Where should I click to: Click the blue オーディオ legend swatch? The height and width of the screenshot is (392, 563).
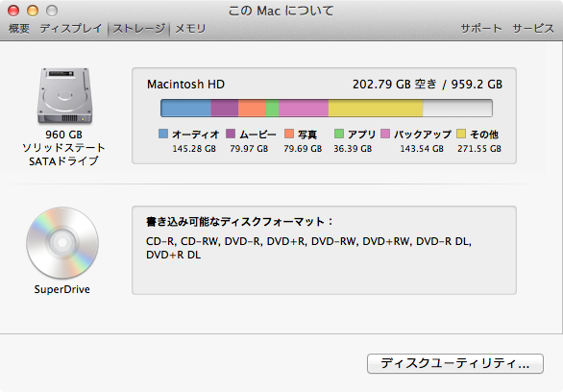(163, 134)
